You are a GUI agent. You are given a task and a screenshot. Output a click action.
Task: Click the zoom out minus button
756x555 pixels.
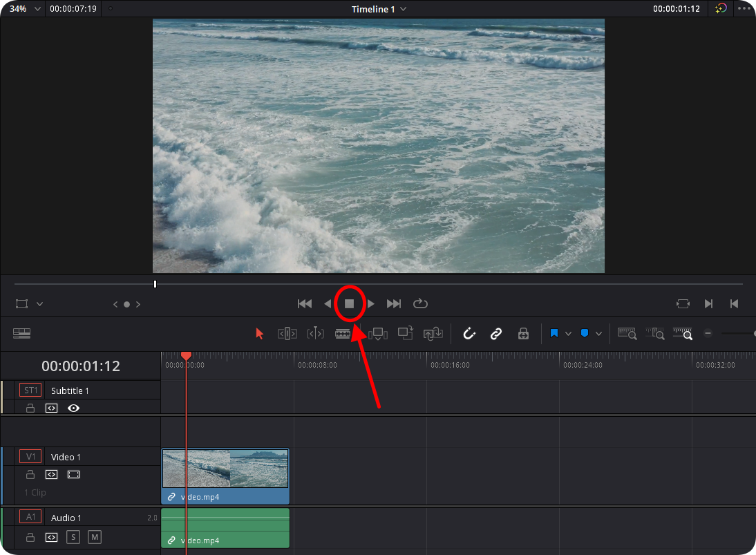click(x=708, y=333)
